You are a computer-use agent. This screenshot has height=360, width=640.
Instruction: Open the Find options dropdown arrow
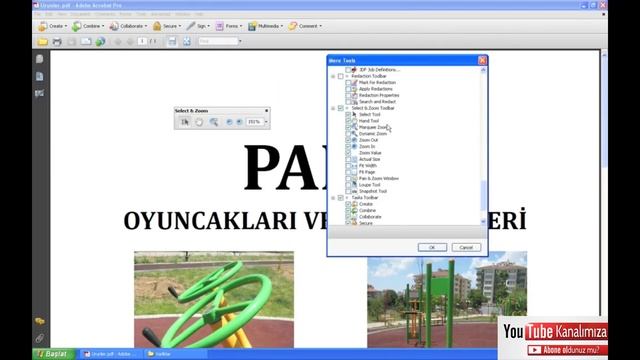pos(240,41)
